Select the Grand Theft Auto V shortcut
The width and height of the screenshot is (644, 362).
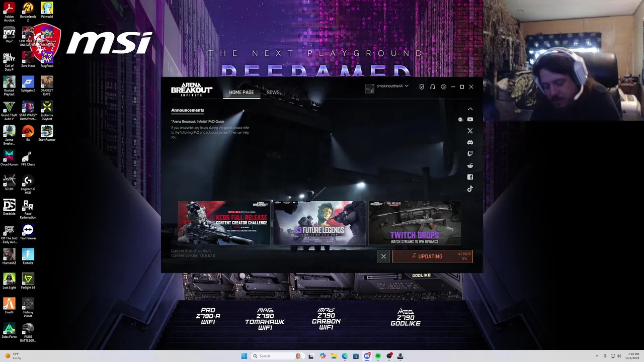9,111
